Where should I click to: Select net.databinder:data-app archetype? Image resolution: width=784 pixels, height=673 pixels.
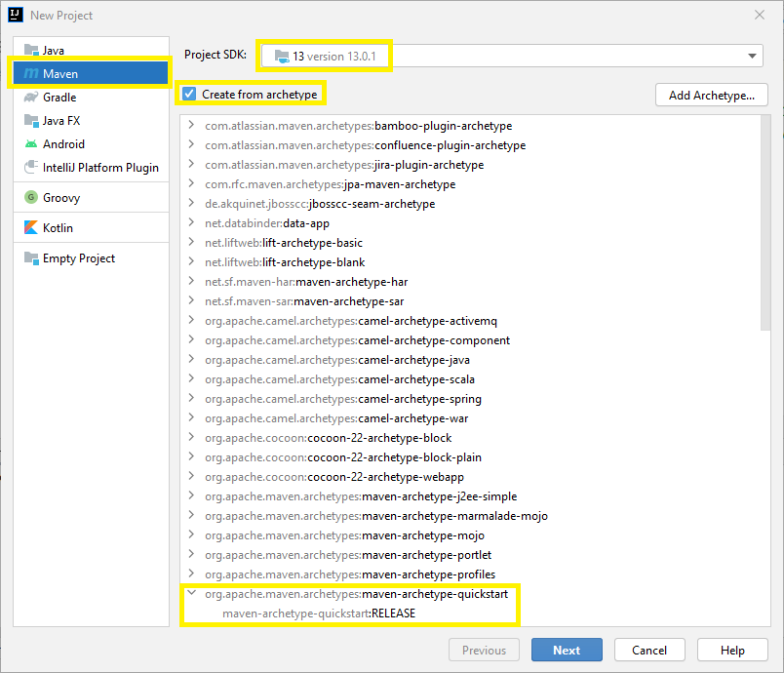click(267, 223)
